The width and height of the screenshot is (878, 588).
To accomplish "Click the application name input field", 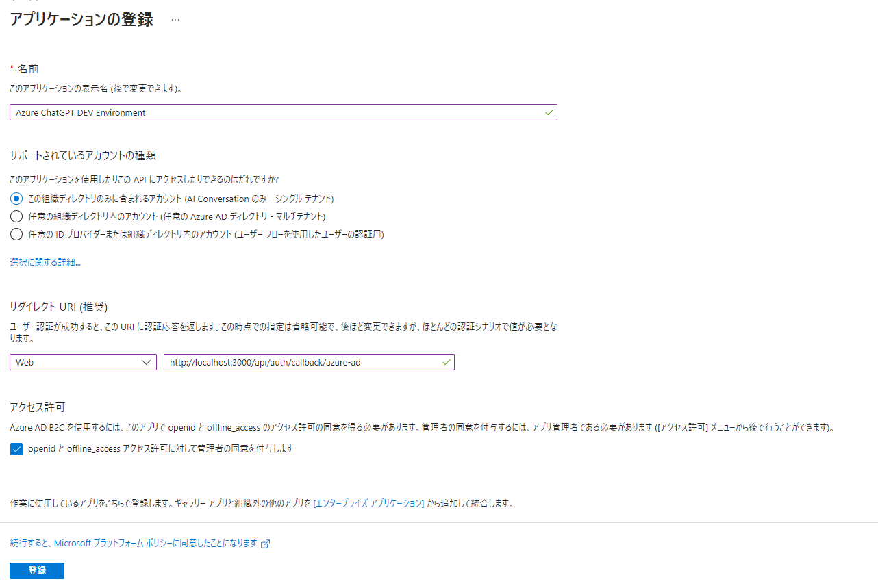I will click(x=284, y=112).
